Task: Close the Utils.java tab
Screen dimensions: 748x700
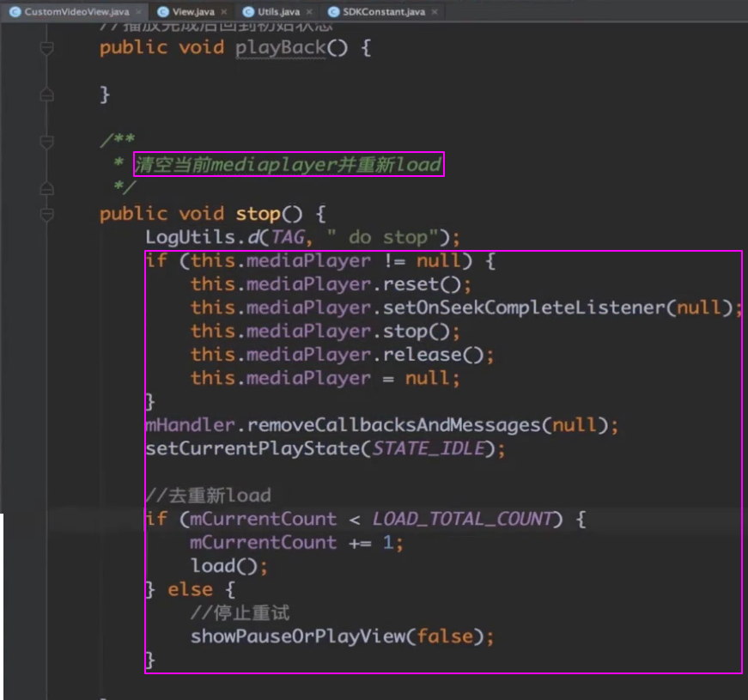Action: coord(311,12)
